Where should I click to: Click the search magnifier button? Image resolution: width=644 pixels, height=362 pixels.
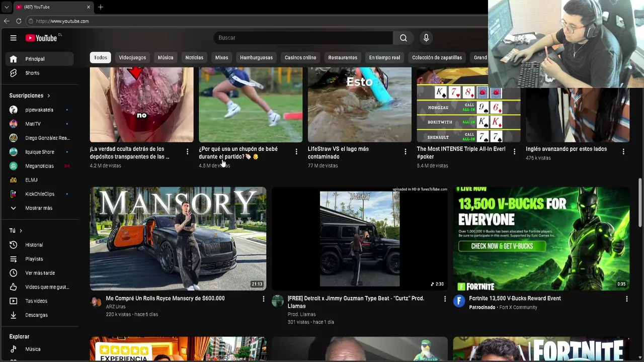[x=404, y=38]
